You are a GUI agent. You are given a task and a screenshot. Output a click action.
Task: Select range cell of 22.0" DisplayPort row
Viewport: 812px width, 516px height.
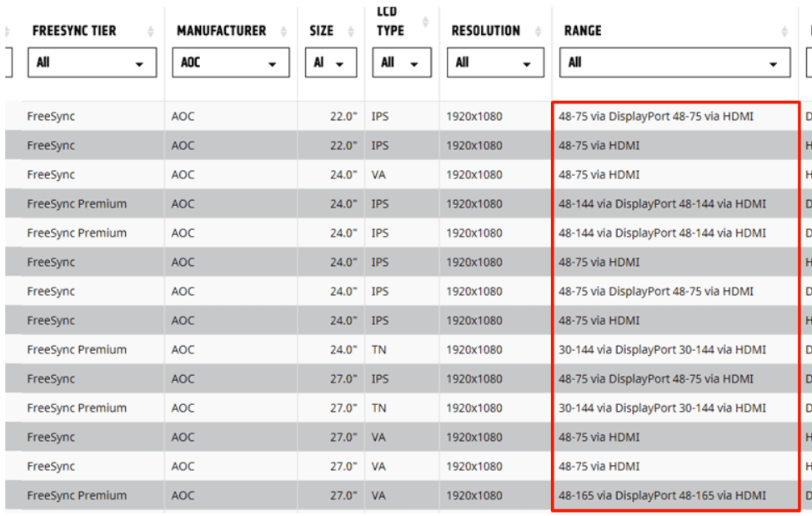pos(656,117)
